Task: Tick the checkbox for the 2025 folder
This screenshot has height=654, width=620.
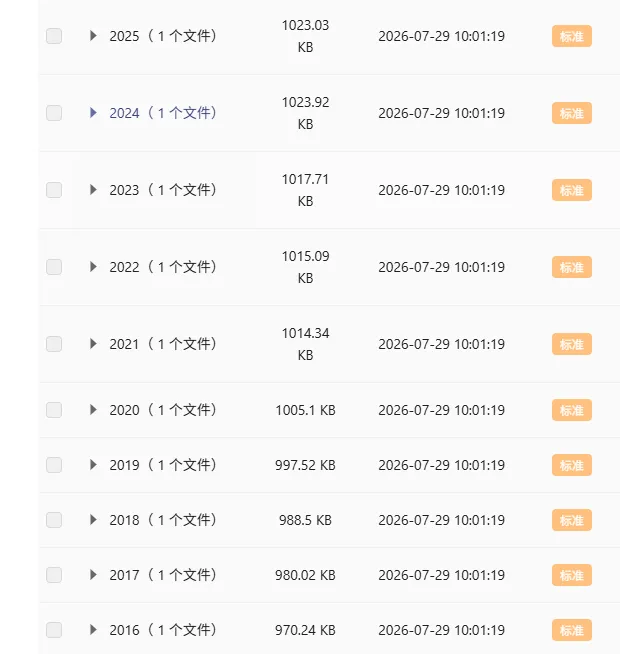Action: click(54, 36)
